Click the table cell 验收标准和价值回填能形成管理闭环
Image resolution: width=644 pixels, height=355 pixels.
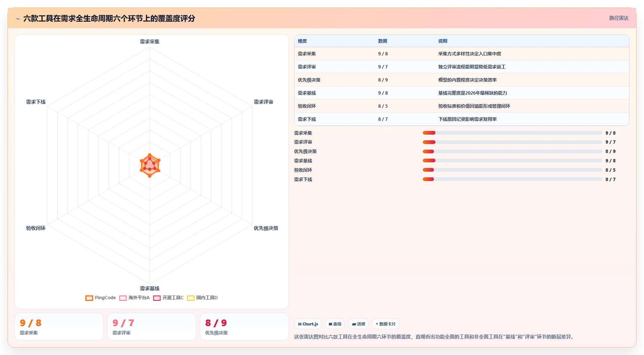[x=474, y=106]
